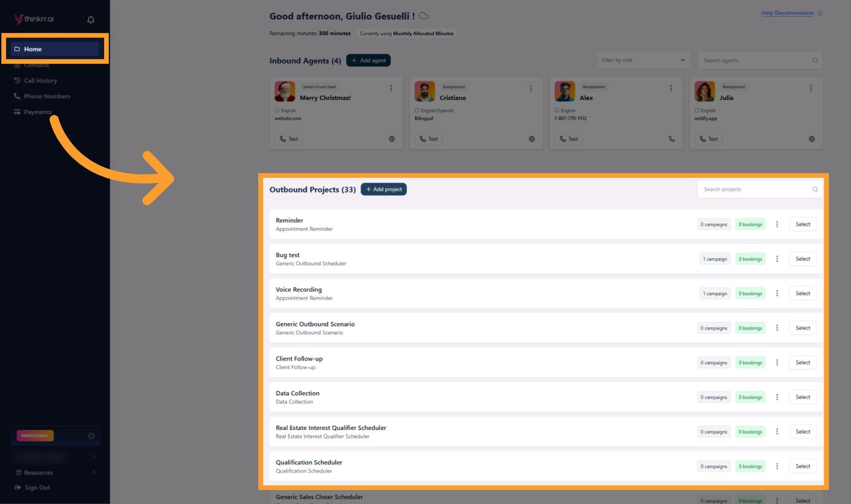Test the Julia agent
Image resolution: width=851 pixels, height=504 pixels.
click(709, 139)
